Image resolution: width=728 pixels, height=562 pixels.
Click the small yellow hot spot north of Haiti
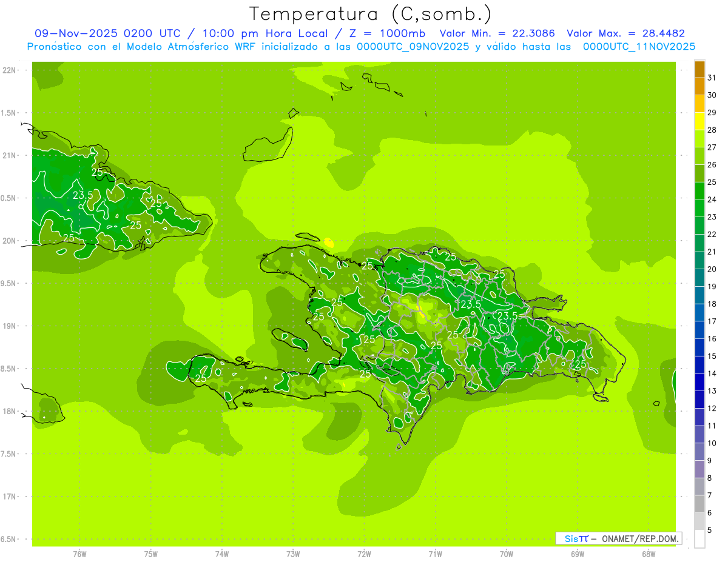pyautogui.click(x=329, y=243)
